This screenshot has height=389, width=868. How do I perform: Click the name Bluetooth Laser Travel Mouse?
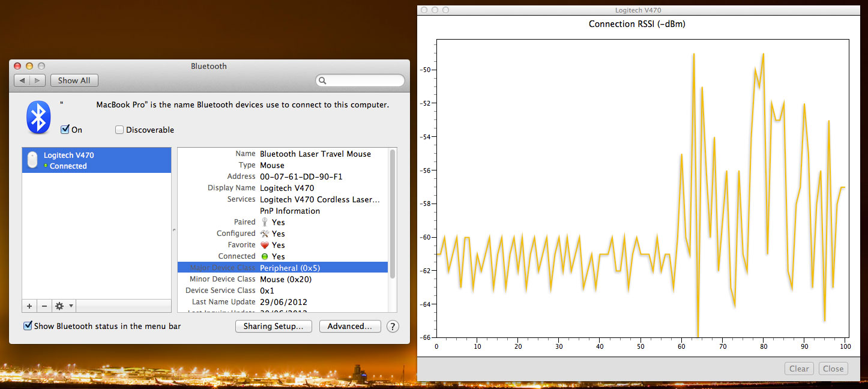[315, 154]
